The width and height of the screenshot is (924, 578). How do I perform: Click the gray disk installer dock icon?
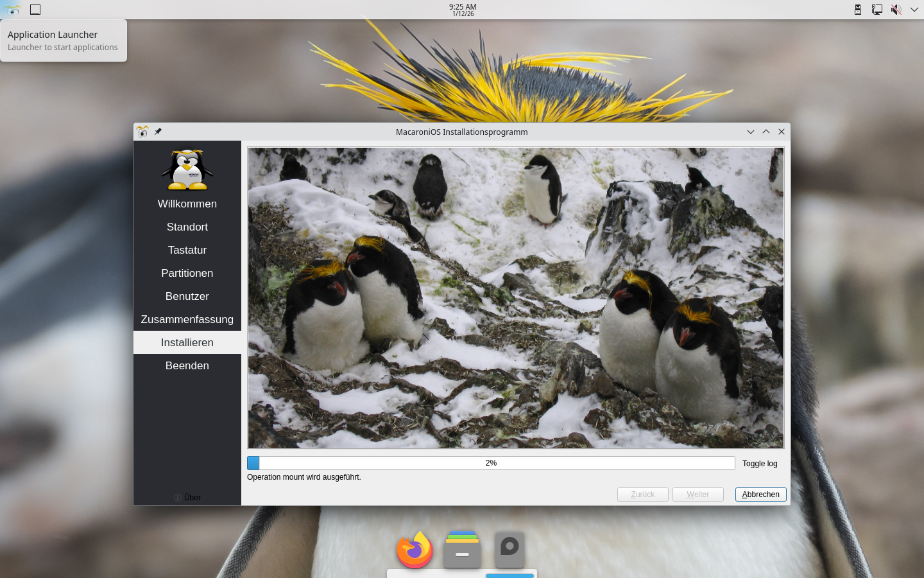coord(509,550)
